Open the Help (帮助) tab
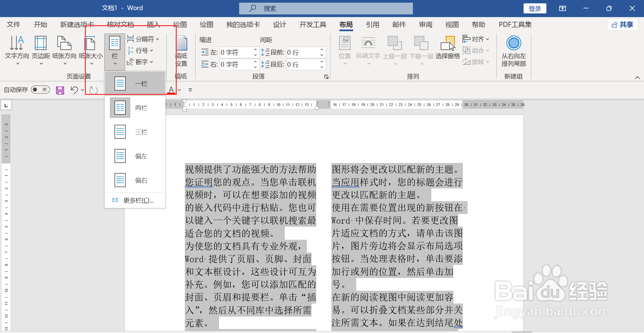 (479, 24)
